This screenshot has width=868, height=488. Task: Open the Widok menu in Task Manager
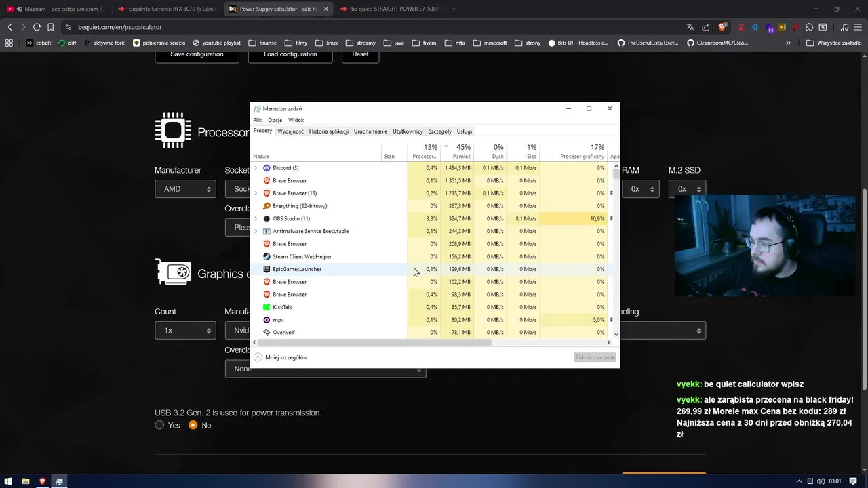[296, 120]
